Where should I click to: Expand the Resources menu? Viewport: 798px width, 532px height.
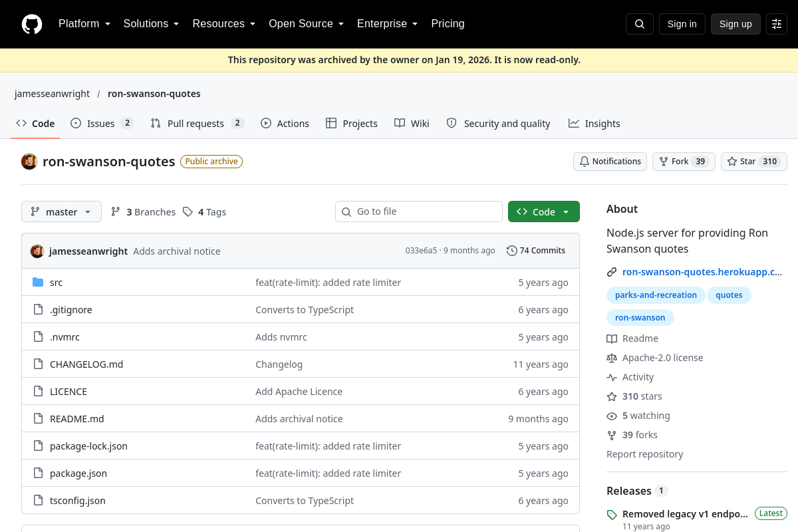[x=224, y=24]
